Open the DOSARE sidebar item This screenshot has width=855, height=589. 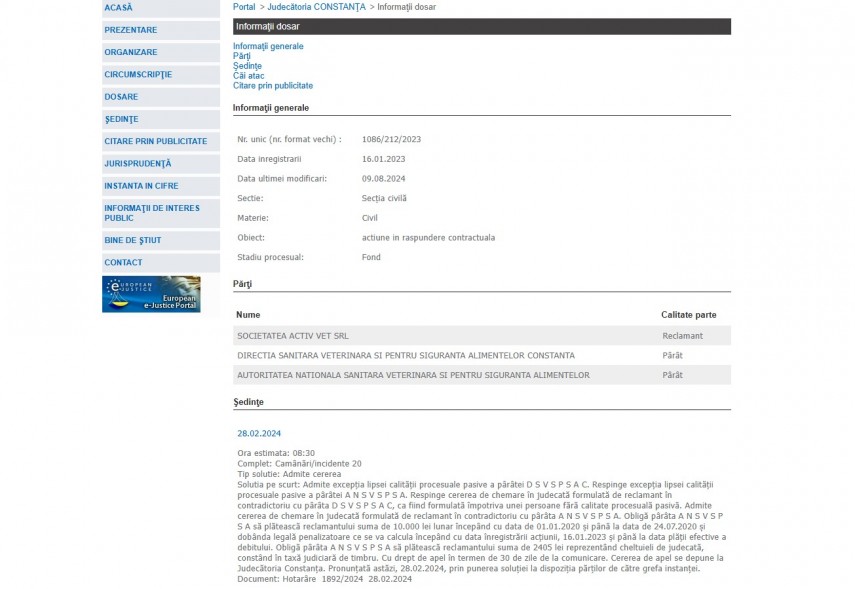(121, 97)
